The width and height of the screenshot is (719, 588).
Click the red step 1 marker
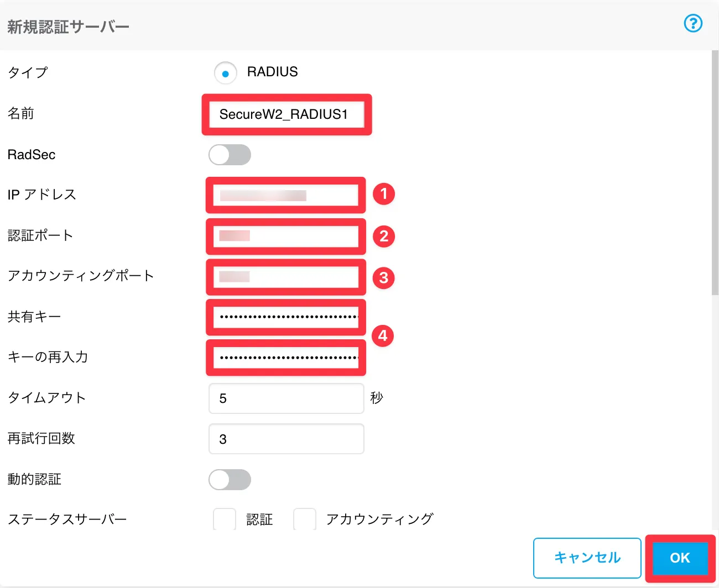tap(384, 194)
